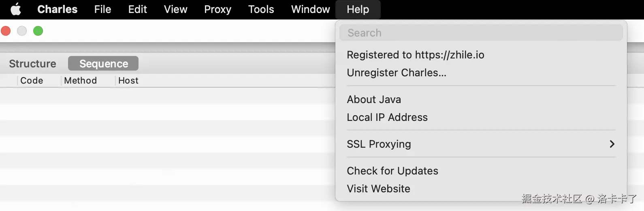
Task: Open the Tools menu
Action: coord(261,9)
